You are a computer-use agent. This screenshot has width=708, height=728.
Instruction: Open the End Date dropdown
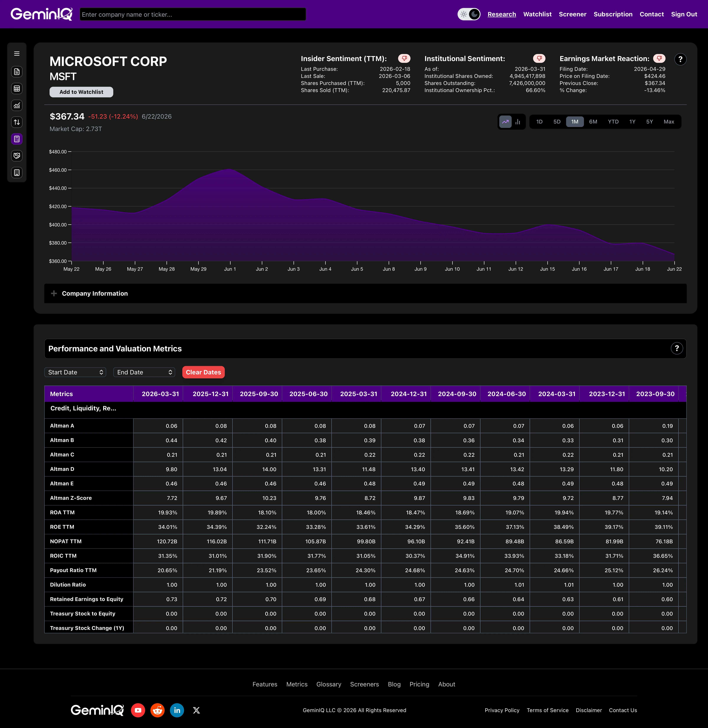click(144, 372)
